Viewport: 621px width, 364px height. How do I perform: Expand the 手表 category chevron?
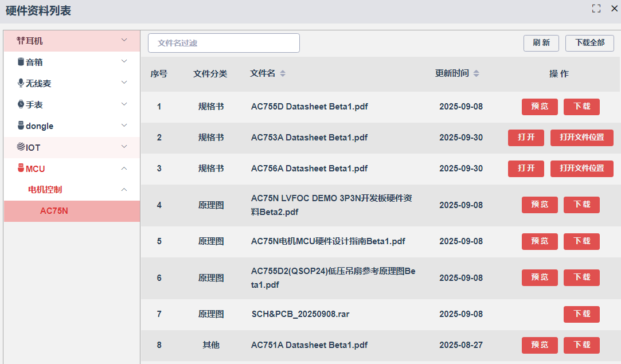click(x=124, y=104)
